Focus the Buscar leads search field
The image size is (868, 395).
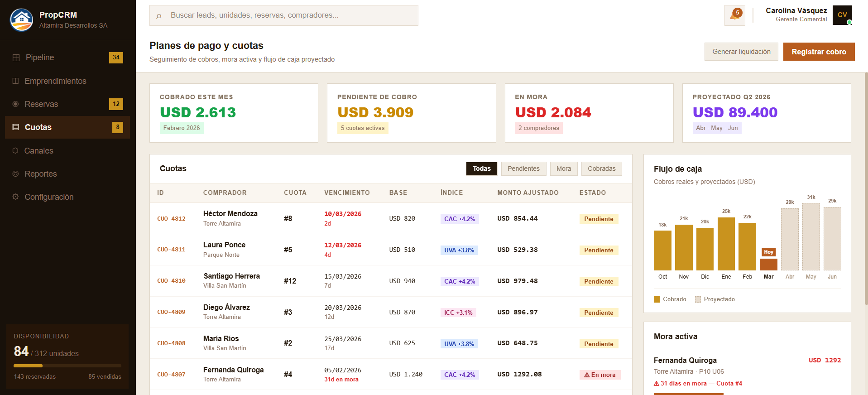[x=284, y=15]
